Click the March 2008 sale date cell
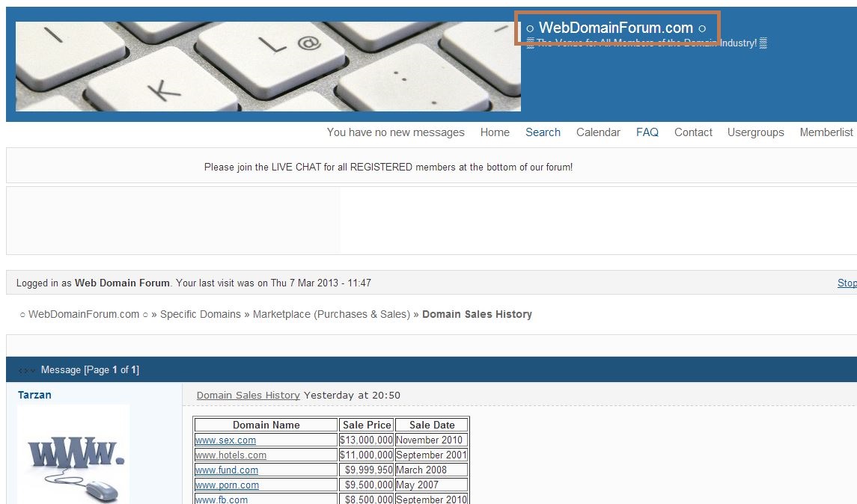Image resolution: width=857 pixels, height=504 pixels. (431, 470)
